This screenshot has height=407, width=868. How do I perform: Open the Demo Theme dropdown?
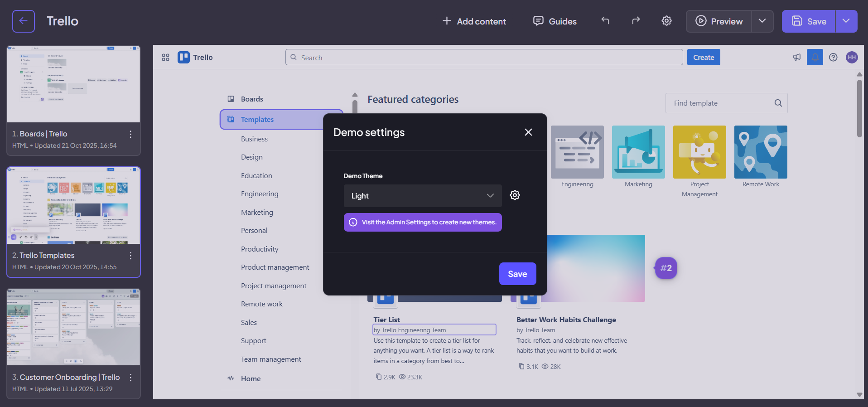[423, 196]
